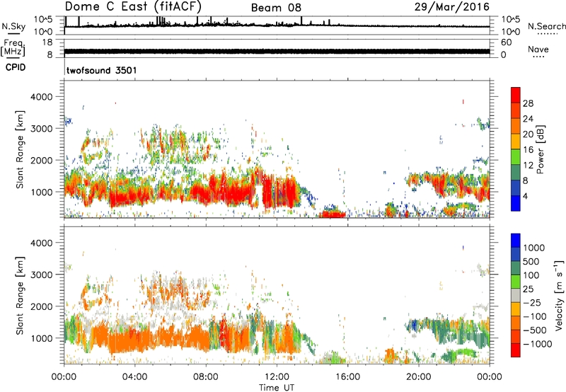The height and width of the screenshot is (392, 566).
Task: Click the 'Freq. [MHz]' label
Action: (x=13, y=47)
